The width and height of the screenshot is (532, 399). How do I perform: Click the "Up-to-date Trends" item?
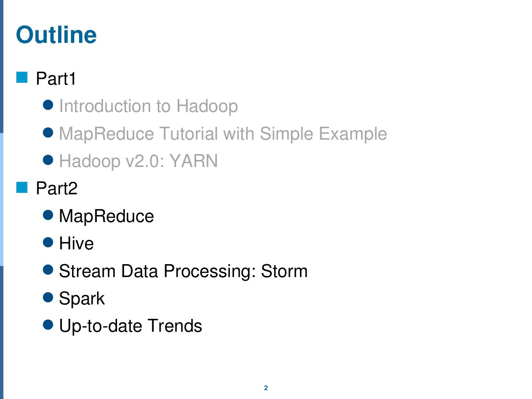(130, 326)
